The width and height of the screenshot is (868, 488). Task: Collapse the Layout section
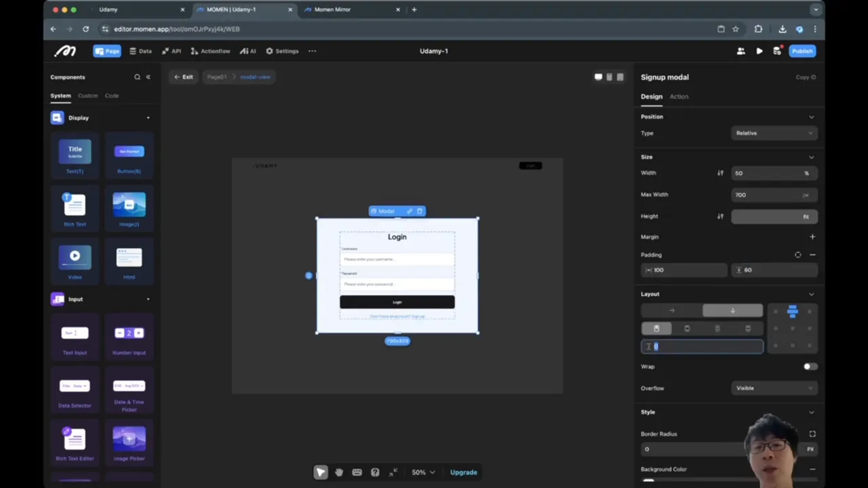pyautogui.click(x=812, y=294)
